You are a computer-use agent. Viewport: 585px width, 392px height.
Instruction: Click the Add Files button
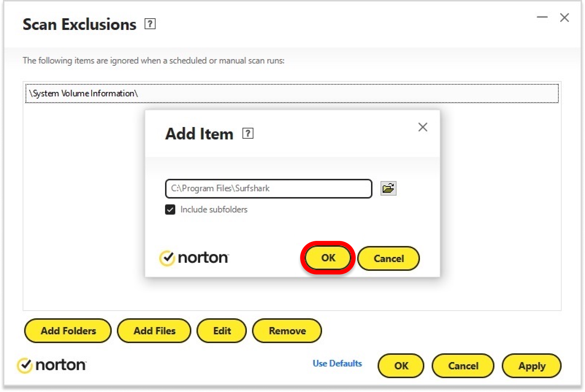tap(154, 331)
